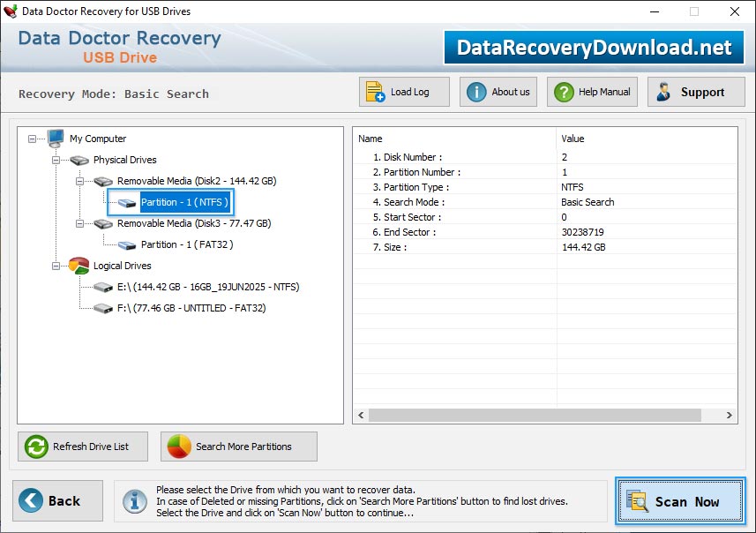This screenshot has height=533, width=756.
Task: Click the Search More Partitions pie icon
Action: click(x=179, y=447)
